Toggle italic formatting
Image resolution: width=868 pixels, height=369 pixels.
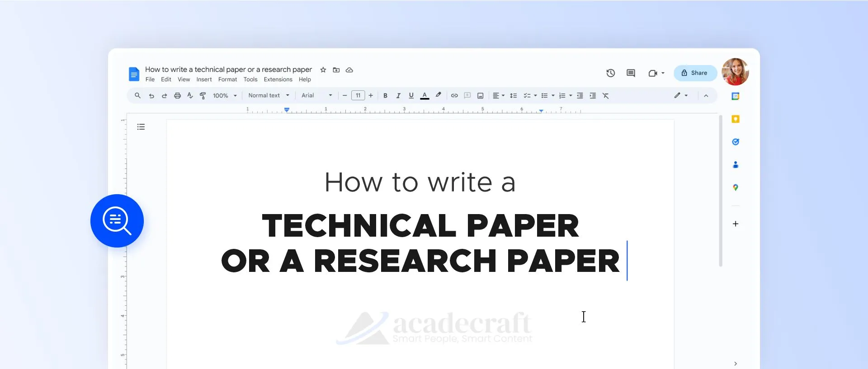[398, 96]
